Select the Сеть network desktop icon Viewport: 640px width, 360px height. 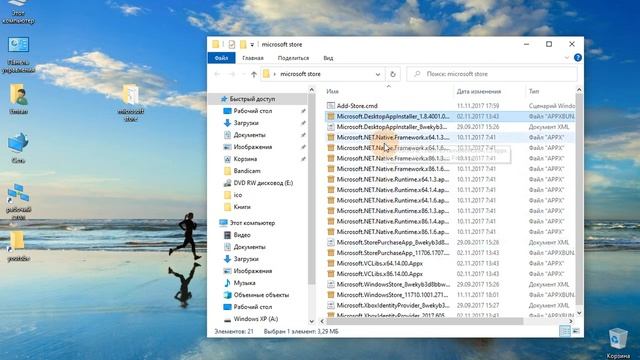[18, 148]
